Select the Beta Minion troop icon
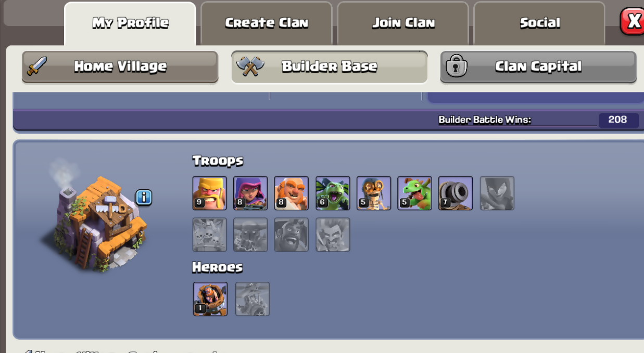The image size is (644, 353). pos(333,193)
